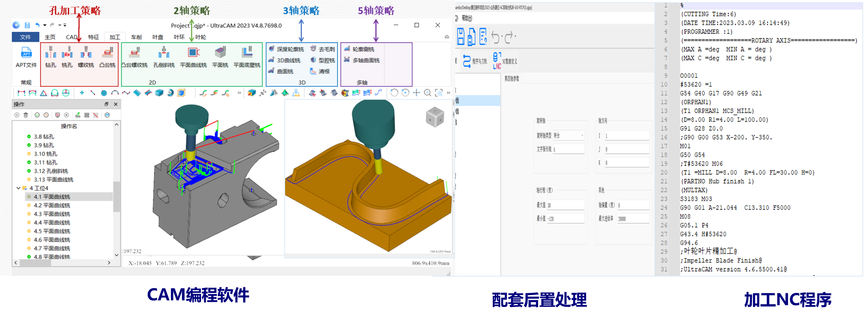868x311 pixels.
Task: Click the delete trash icon in 操作 panel
Action: 26,115
